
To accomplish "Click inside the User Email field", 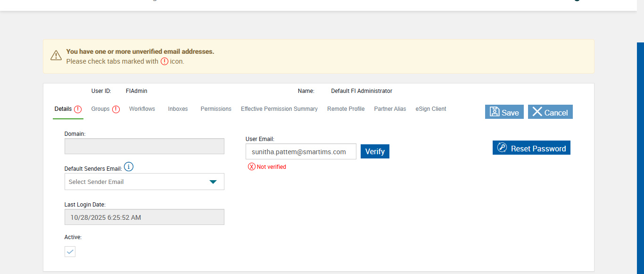I will pyautogui.click(x=301, y=152).
